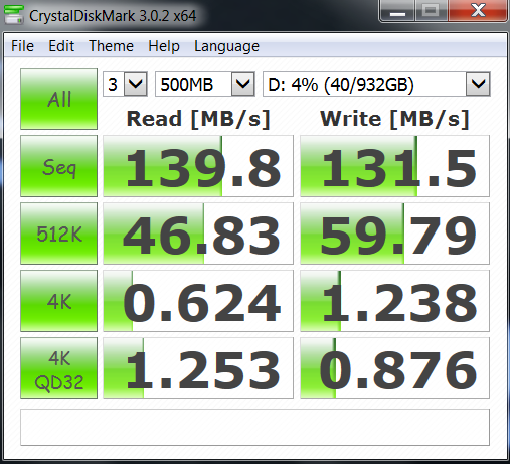The width and height of the screenshot is (510, 464).
Task: Expand the D: drive selection dropdown
Action: tap(478, 84)
